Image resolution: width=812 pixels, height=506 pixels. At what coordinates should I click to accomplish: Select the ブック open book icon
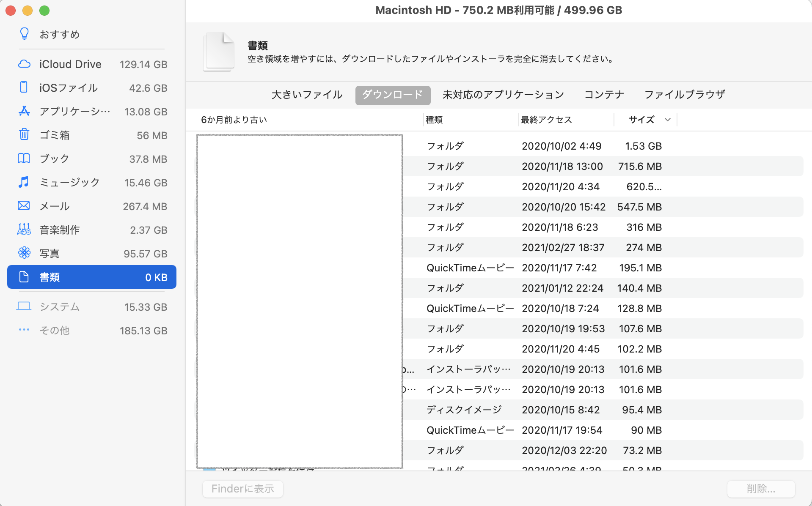tap(24, 159)
